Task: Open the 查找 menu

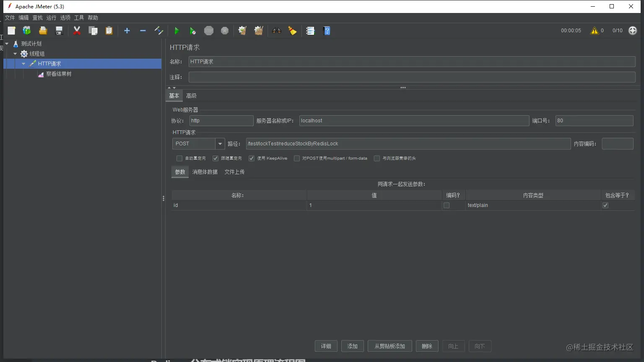Action: tap(38, 18)
